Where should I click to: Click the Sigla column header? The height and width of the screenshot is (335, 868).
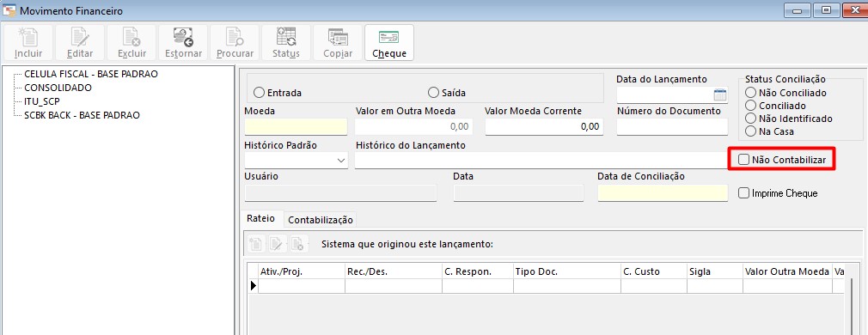[x=714, y=271]
